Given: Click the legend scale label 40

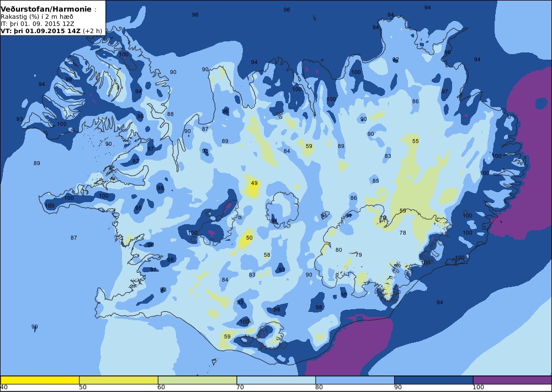Looking at the screenshot, I should (x=4, y=388).
